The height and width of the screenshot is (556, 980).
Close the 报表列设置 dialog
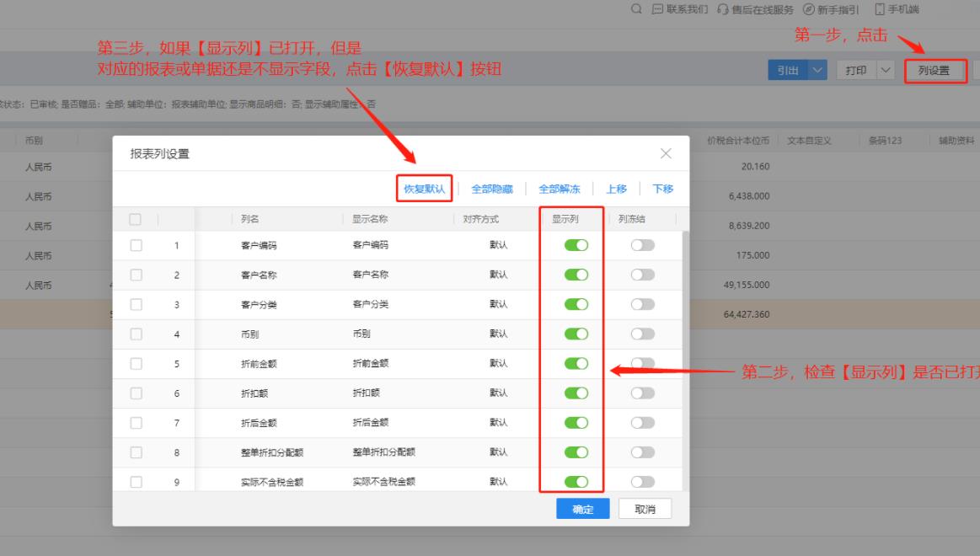[x=666, y=153]
